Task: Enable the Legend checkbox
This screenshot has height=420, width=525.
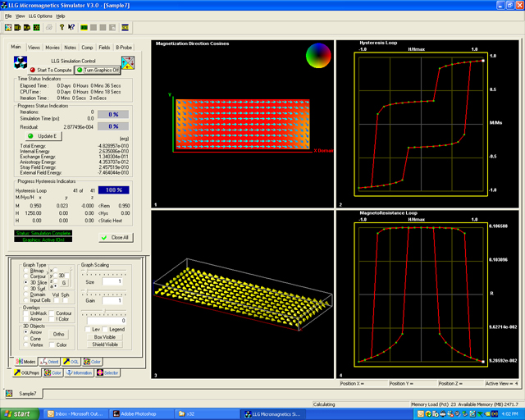Action: 105,329
